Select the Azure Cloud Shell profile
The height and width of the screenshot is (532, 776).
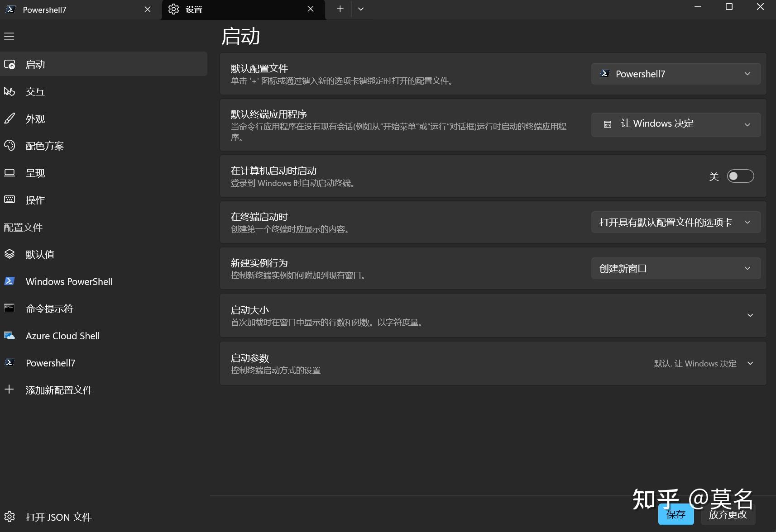click(x=62, y=336)
